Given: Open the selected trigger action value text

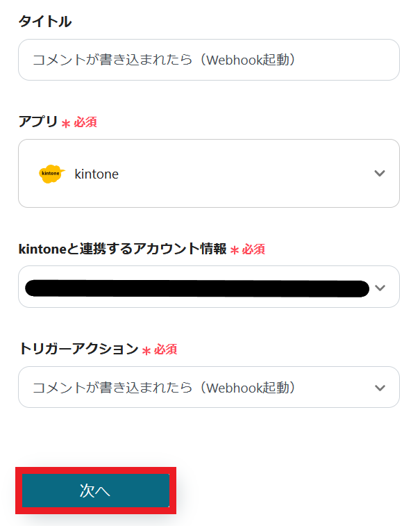Looking at the screenshot, I should [x=165, y=388].
